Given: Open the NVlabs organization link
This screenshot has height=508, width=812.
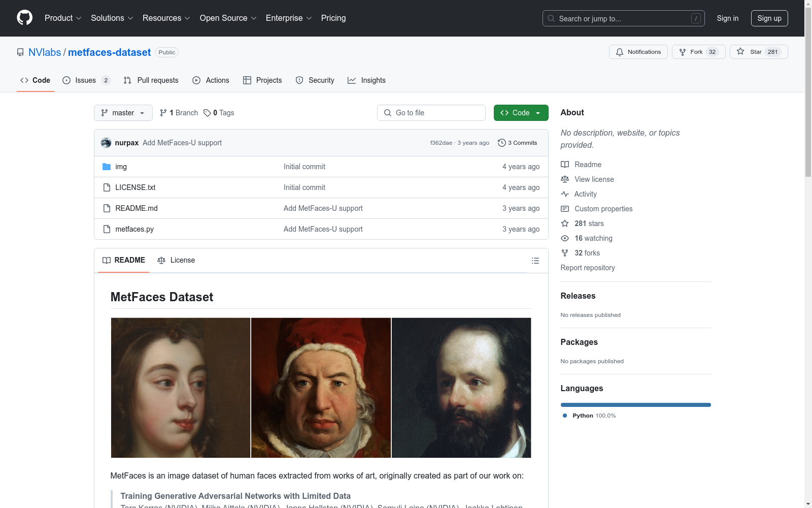Looking at the screenshot, I should point(45,52).
